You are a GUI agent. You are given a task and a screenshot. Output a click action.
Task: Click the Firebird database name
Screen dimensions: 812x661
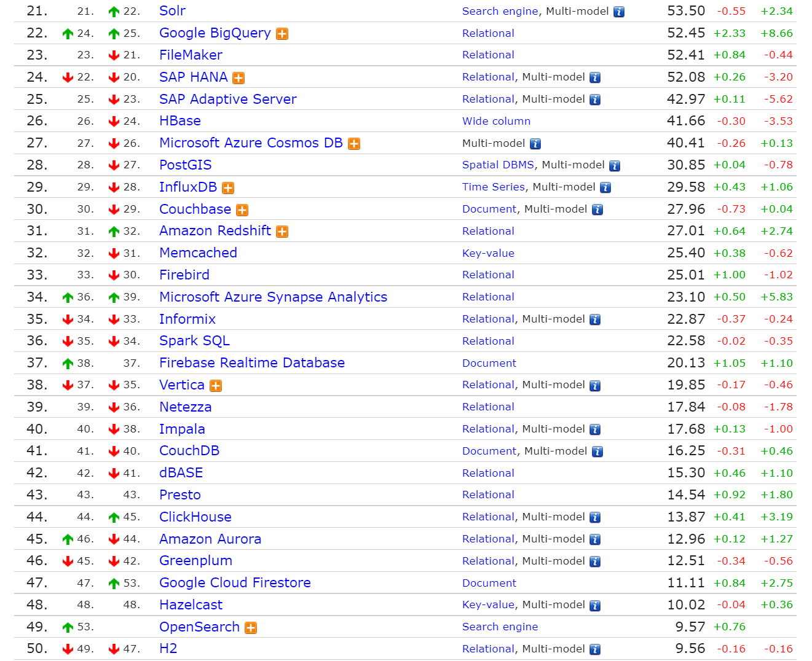[x=184, y=275]
